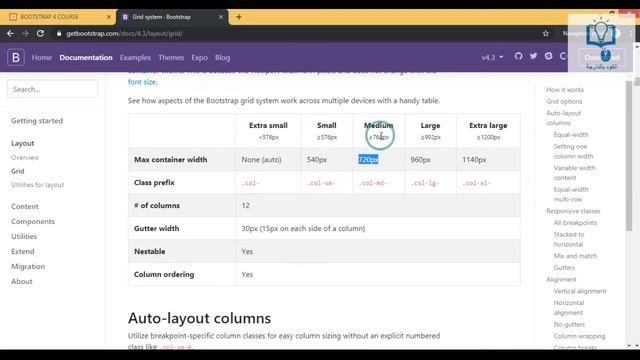The height and width of the screenshot is (360, 640).
Task: Click the padlock site info icon
Action: coord(59,33)
